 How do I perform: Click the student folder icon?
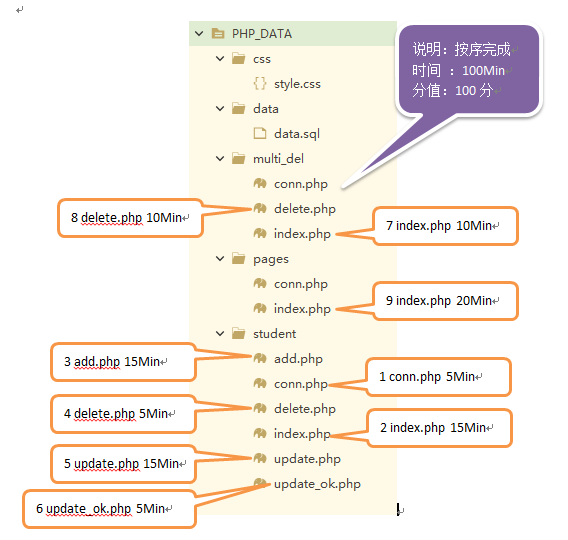(x=238, y=333)
